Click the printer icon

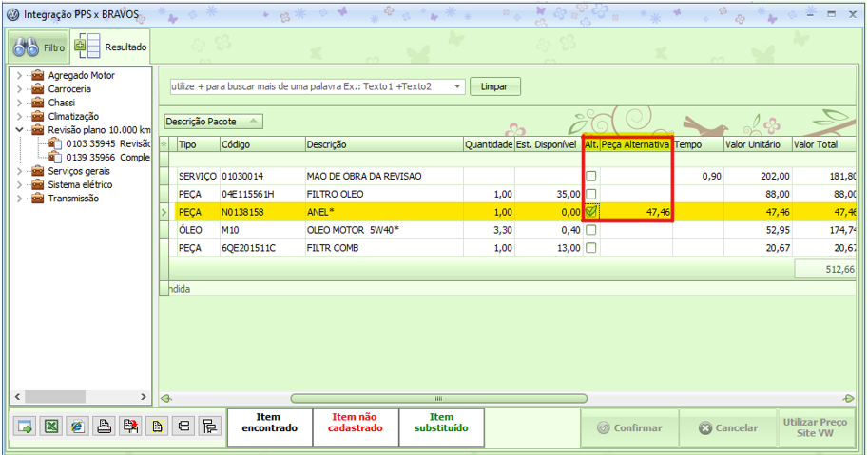[104, 427]
